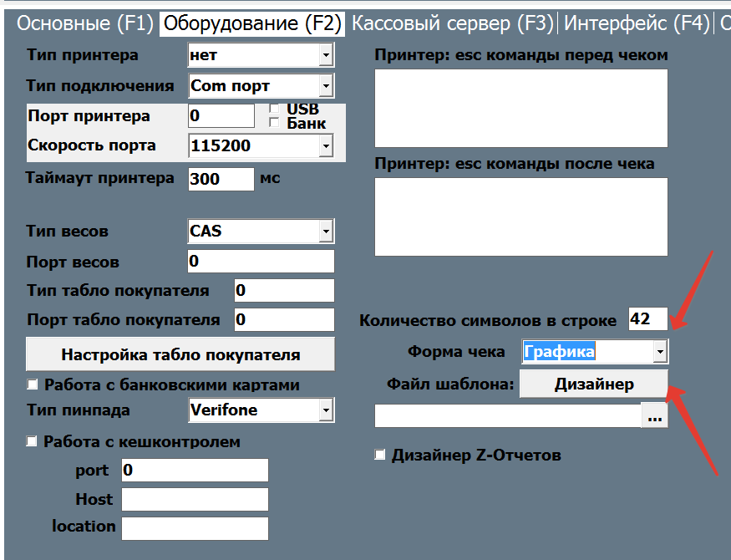
Task: Click the browse '...' button for template file
Action: [x=655, y=416]
